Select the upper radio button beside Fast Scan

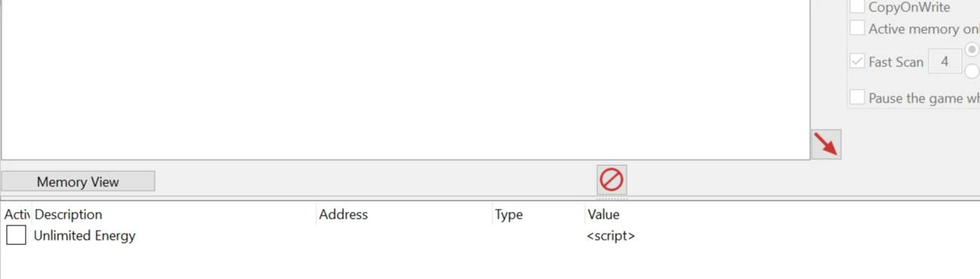click(x=973, y=48)
